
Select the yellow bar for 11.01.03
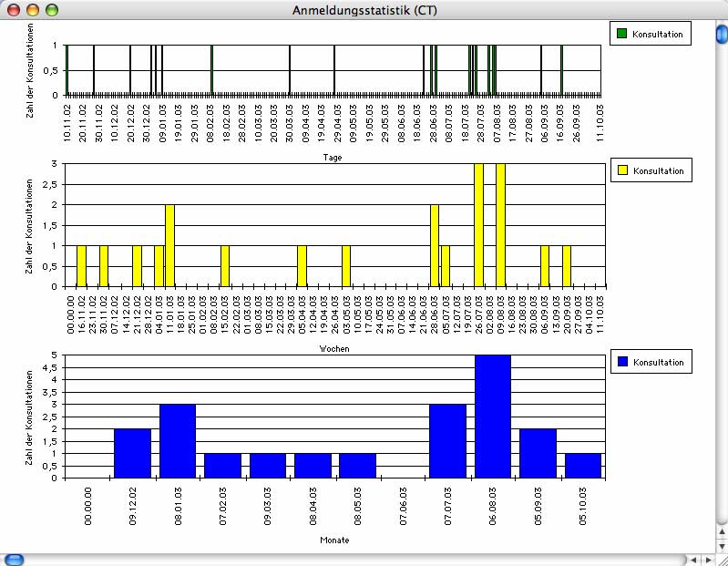(x=169, y=246)
